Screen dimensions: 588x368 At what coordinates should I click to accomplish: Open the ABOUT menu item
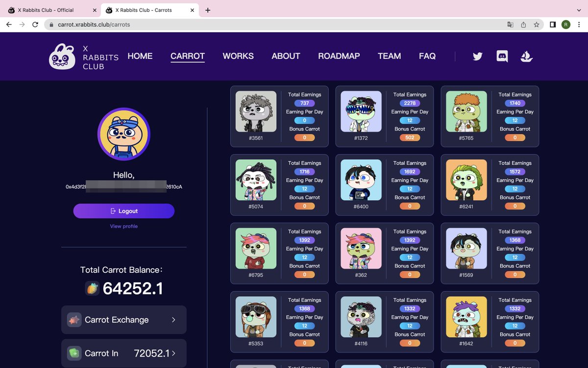[286, 56]
